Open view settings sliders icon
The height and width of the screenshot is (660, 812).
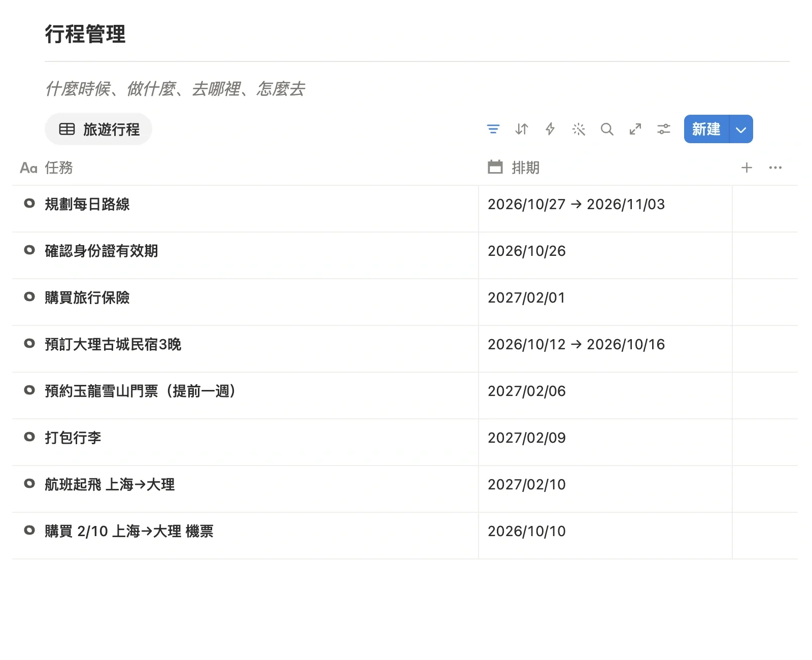point(664,129)
